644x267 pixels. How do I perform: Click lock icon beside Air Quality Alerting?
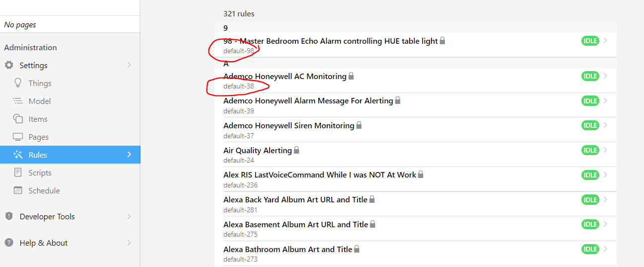point(296,150)
